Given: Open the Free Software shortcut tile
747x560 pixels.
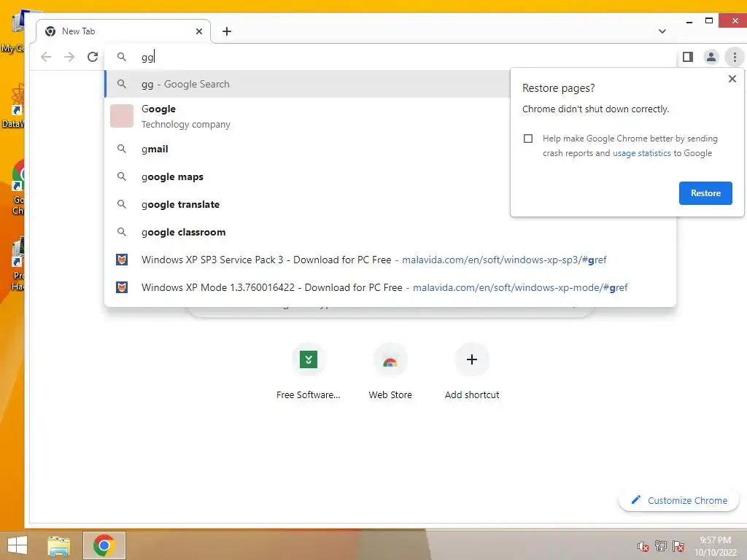Looking at the screenshot, I should pyautogui.click(x=309, y=370).
